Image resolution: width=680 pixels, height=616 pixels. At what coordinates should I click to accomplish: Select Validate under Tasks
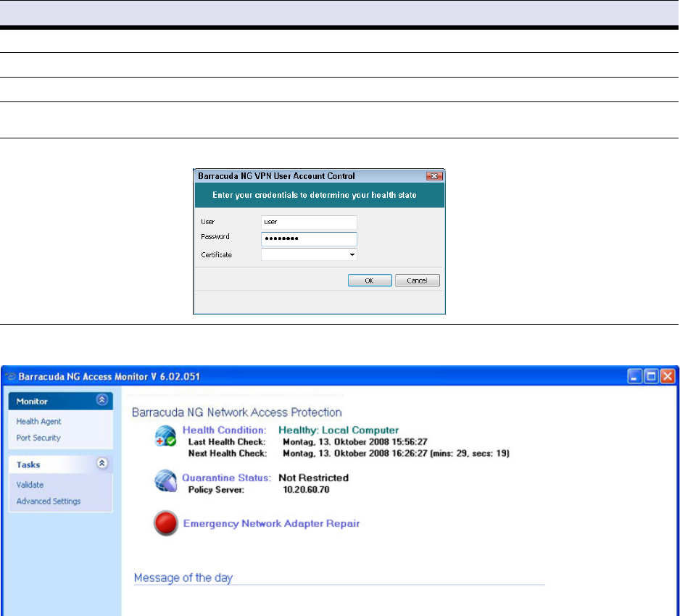(x=30, y=485)
